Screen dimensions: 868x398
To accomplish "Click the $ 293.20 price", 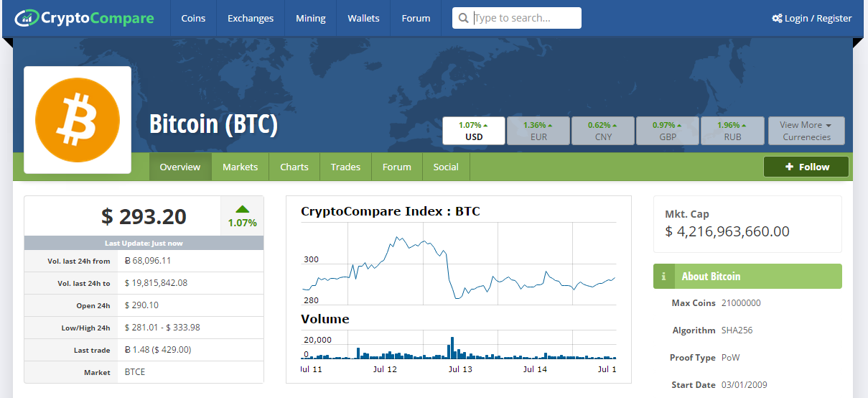I will pyautogui.click(x=144, y=216).
